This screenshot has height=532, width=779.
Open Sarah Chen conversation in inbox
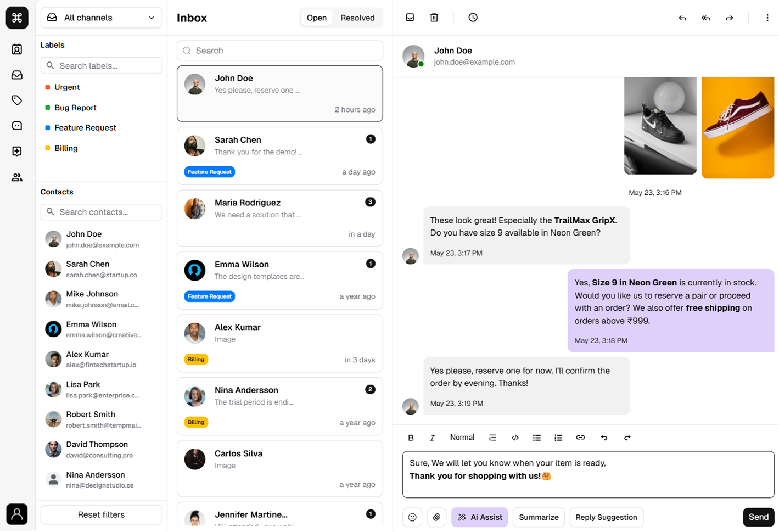[x=280, y=156]
